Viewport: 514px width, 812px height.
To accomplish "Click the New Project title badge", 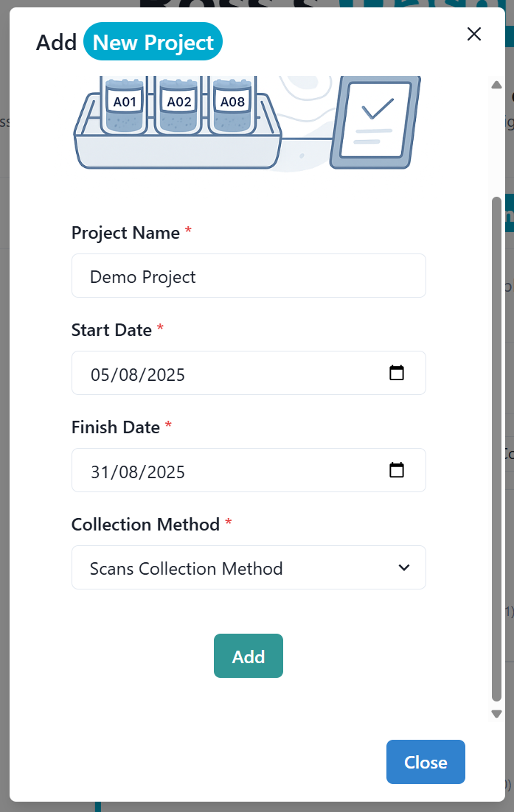I will tap(153, 42).
